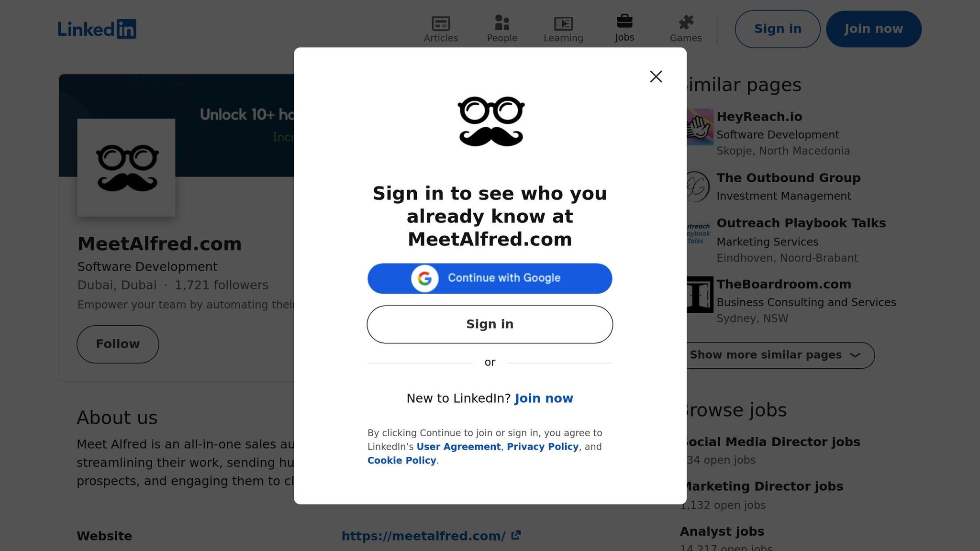Screen dimensions: 980x551
Task: Click header Sign in button
Action: [778, 29]
